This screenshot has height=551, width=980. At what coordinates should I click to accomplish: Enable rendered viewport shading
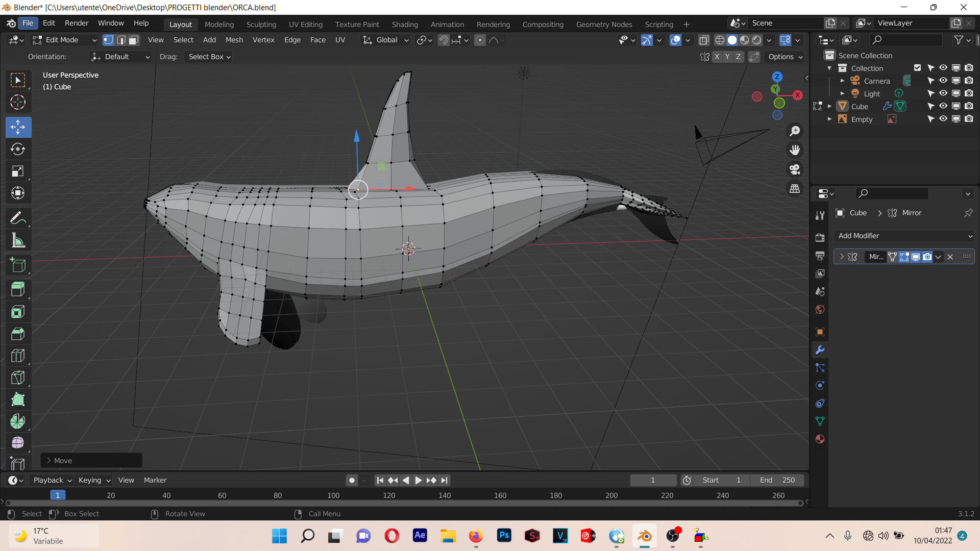point(757,40)
